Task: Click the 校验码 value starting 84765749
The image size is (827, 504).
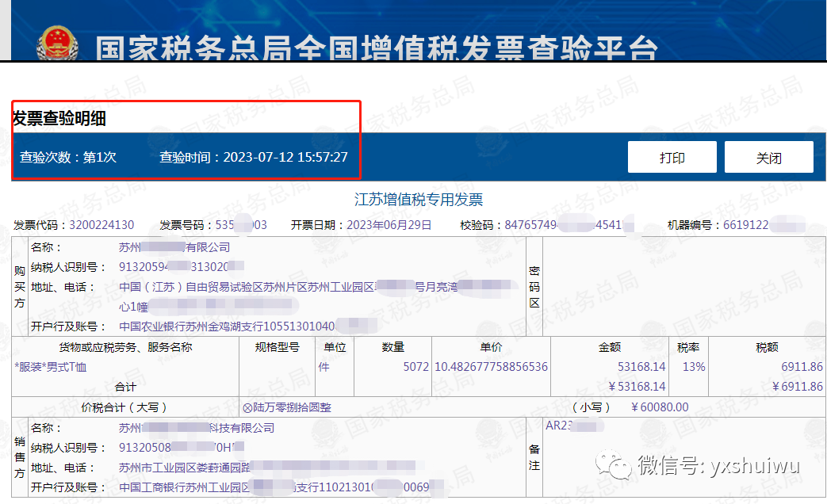Action: click(x=569, y=225)
